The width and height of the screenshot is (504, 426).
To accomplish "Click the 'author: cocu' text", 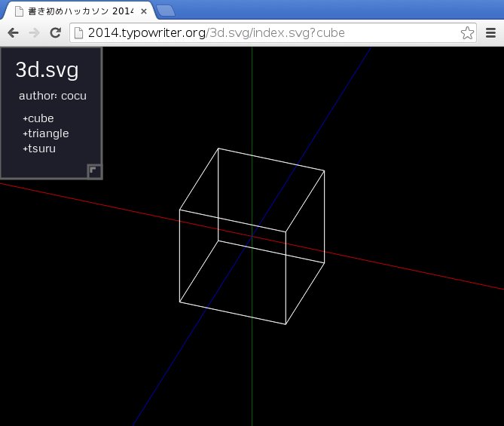I will tap(53, 96).
